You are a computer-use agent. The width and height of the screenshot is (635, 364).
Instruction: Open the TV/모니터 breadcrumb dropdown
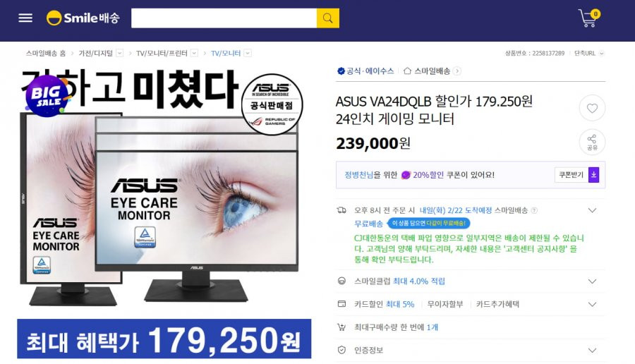coord(248,53)
